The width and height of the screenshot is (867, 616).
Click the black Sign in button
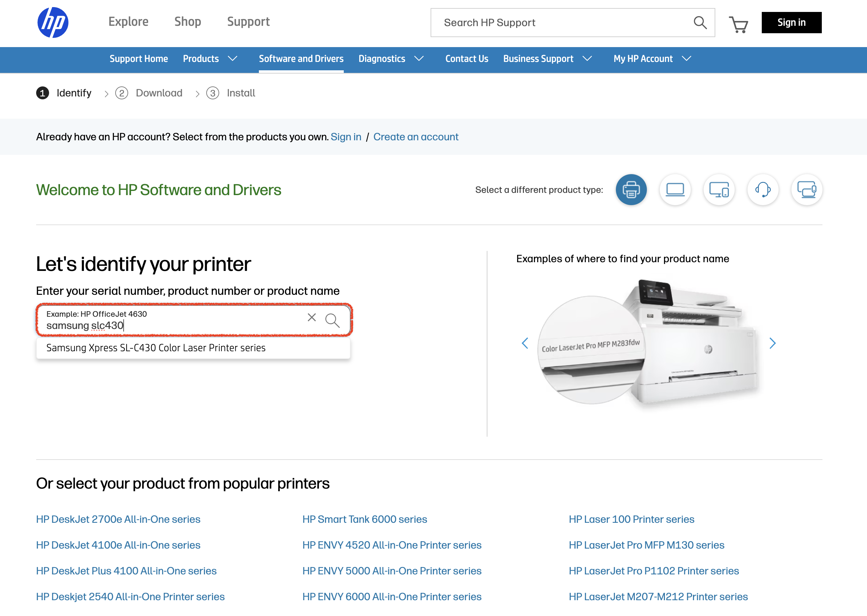791,23
